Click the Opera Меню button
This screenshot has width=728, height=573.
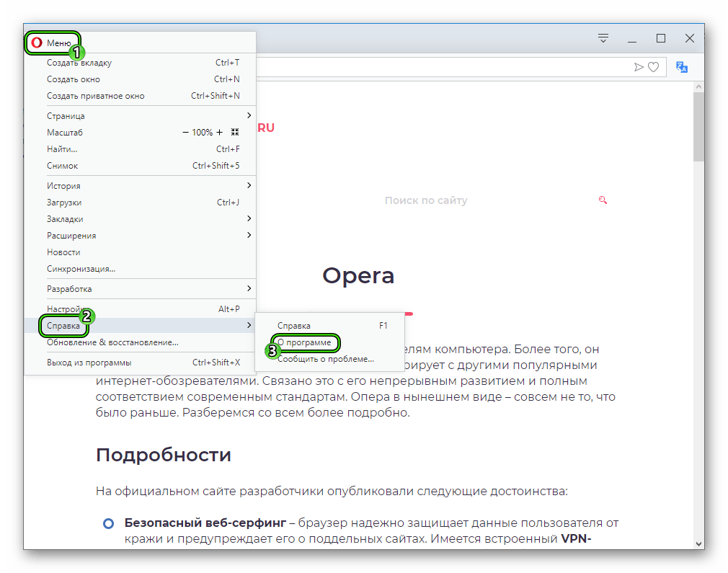pyautogui.click(x=52, y=43)
